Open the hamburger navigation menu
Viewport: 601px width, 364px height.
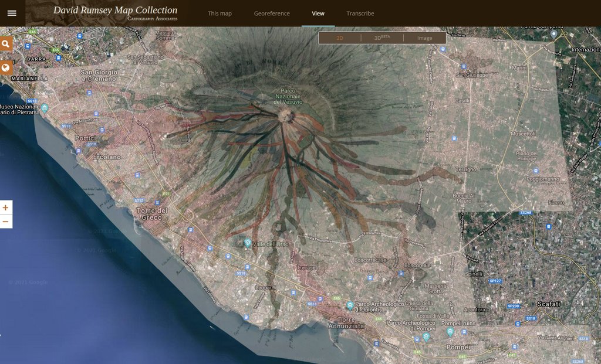coord(12,13)
